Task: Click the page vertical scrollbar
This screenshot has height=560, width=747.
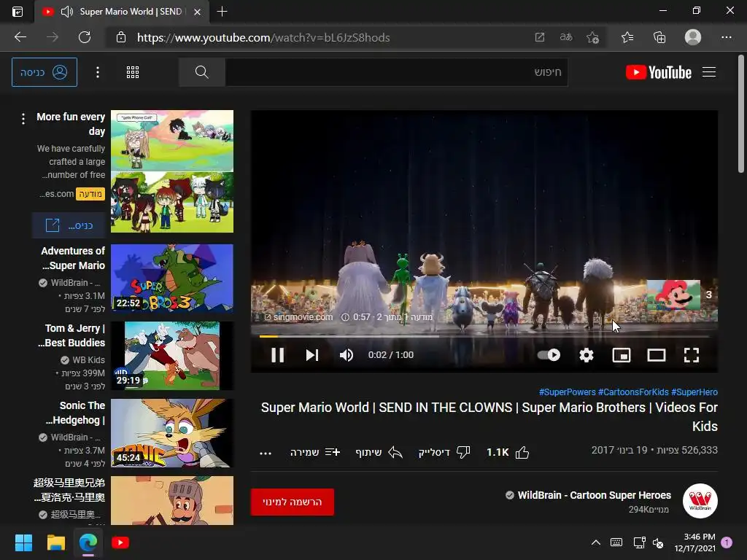Action: [x=741, y=114]
